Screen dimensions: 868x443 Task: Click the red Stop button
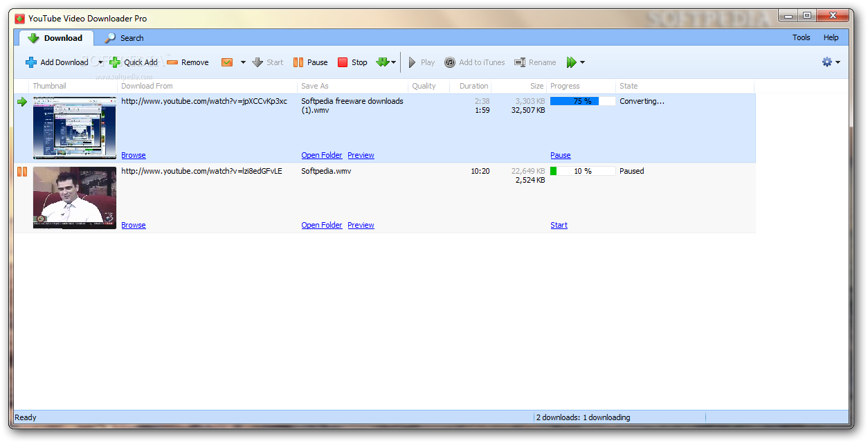[352, 62]
